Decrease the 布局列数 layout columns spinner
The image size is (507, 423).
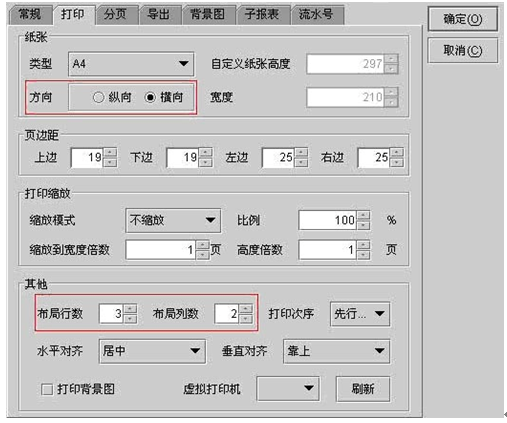246,319
